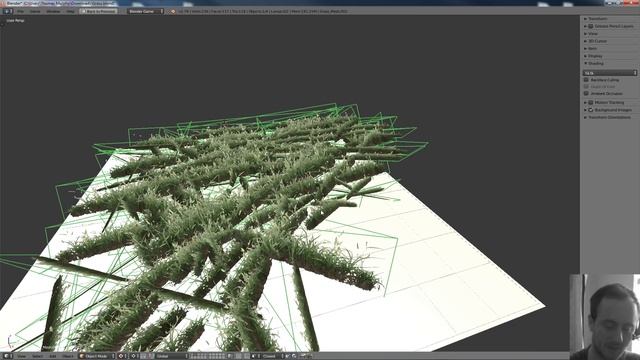
Task: Expand the View panel in sidebar
Action: tap(593, 34)
